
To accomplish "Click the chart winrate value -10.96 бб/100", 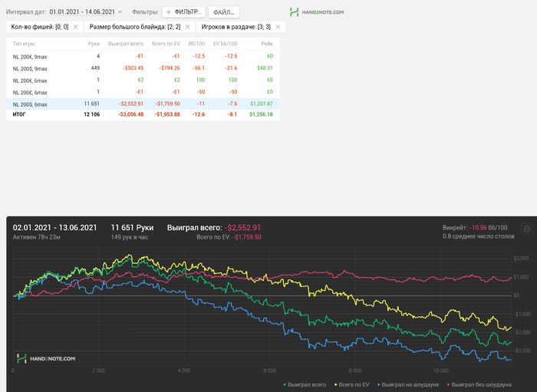I will 489,228.
